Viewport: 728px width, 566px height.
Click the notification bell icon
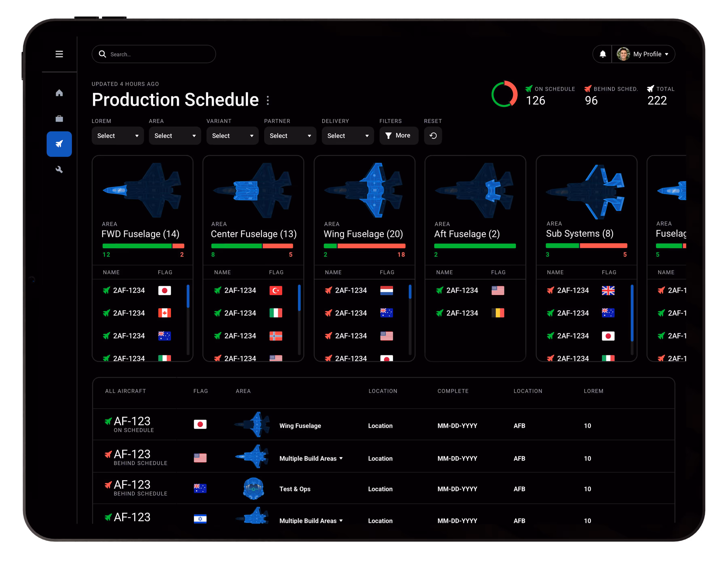pyautogui.click(x=602, y=54)
